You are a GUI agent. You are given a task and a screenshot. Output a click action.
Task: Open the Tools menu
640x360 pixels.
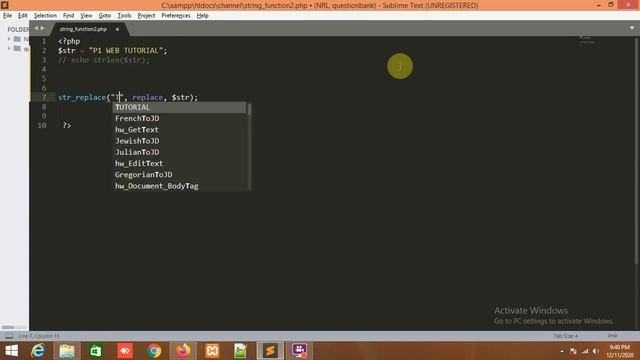124,16
